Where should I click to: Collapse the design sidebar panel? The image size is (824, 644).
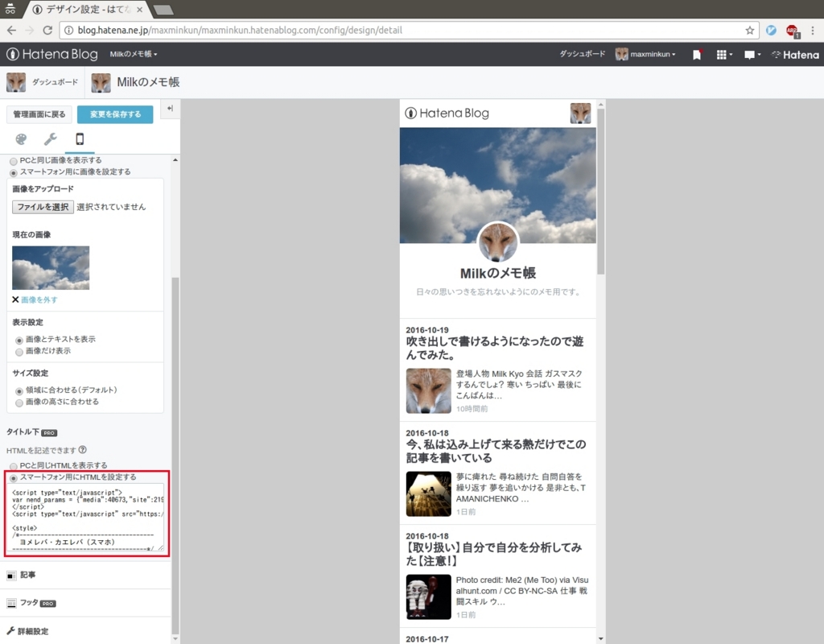[170, 109]
